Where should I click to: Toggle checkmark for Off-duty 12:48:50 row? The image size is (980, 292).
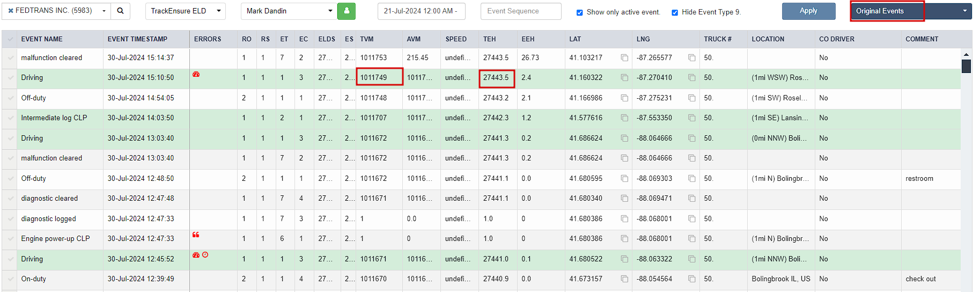coord(10,179)
